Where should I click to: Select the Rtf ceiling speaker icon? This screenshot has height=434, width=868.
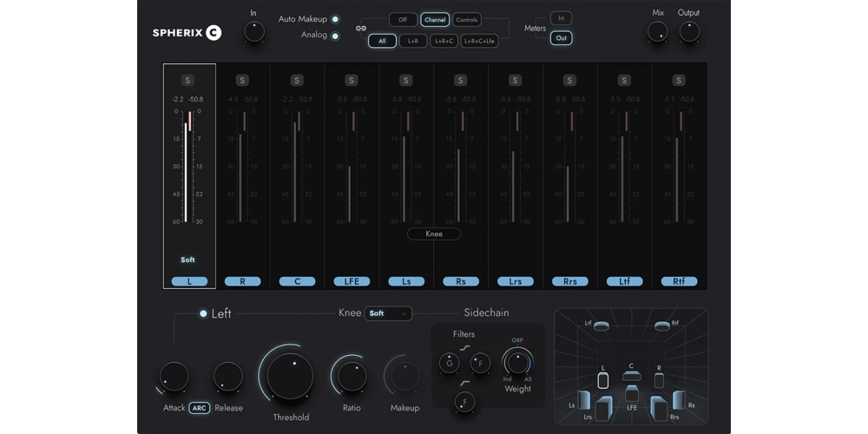click(x=662, y=326)
